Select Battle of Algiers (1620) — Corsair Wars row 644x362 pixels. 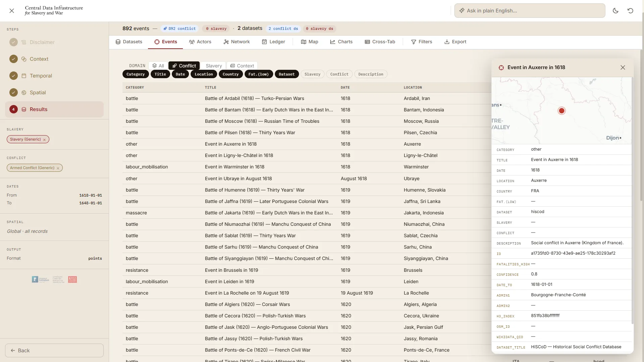[x=307, y=304]
